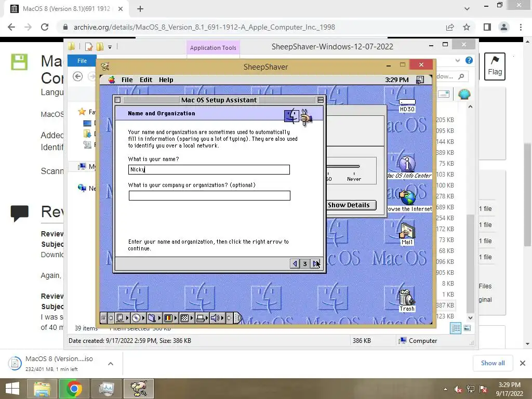Click the Never mark on the slider
The height and width of the screenshot is (399, 532).
pos(354,179)
